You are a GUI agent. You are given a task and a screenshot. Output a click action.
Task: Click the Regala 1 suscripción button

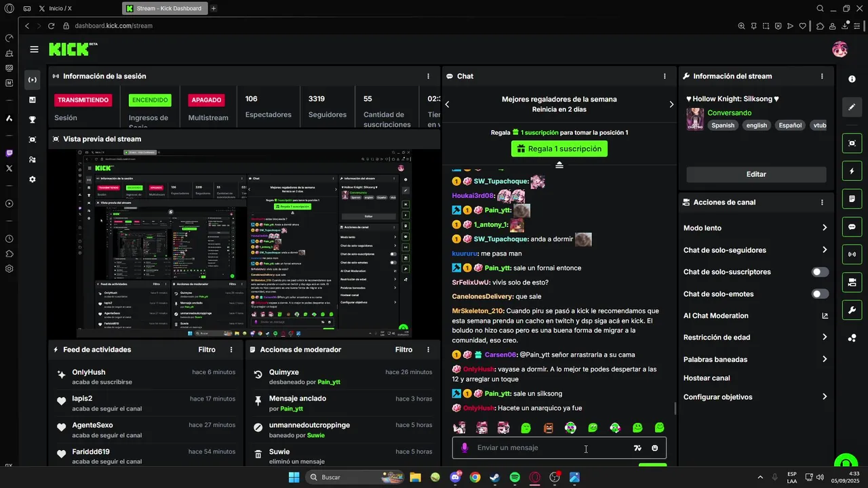pos(559,148)
